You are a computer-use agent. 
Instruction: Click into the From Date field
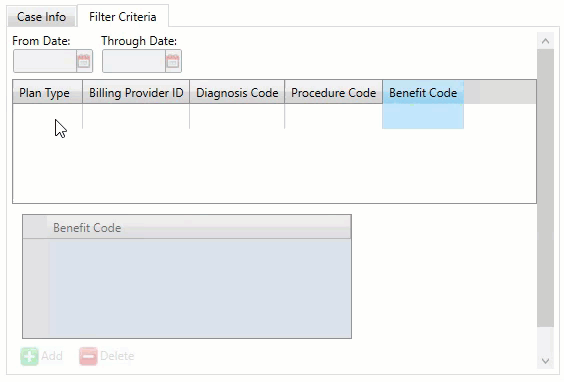click(x=45, y=61)
